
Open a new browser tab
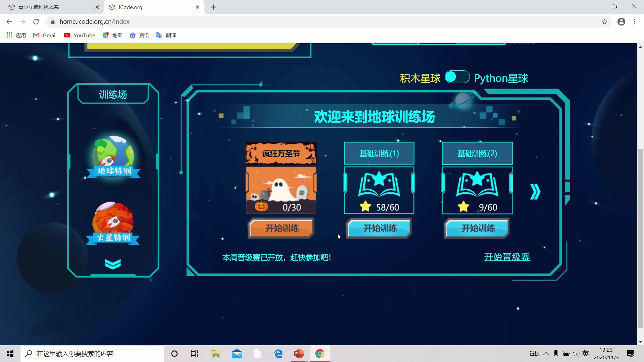pos(213,7)
